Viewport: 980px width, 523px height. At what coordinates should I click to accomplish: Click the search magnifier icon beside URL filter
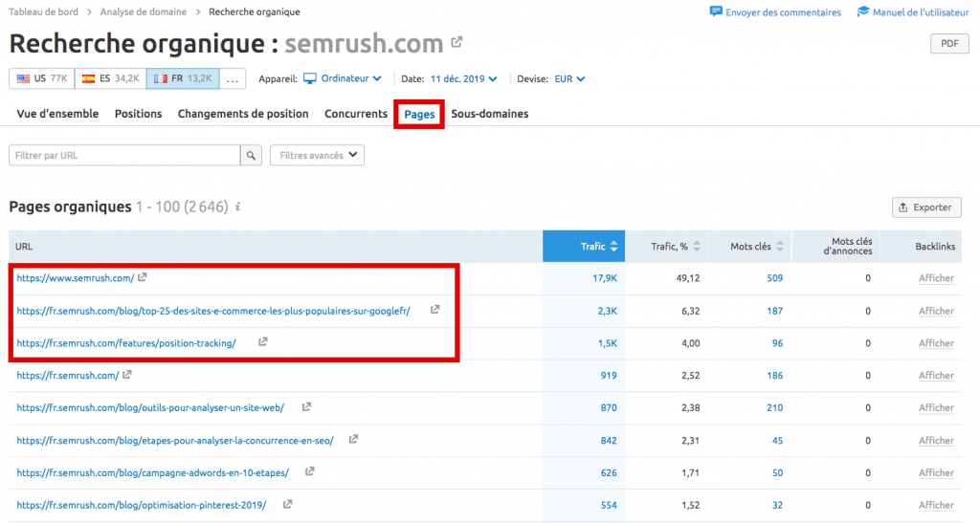point(251,156)
